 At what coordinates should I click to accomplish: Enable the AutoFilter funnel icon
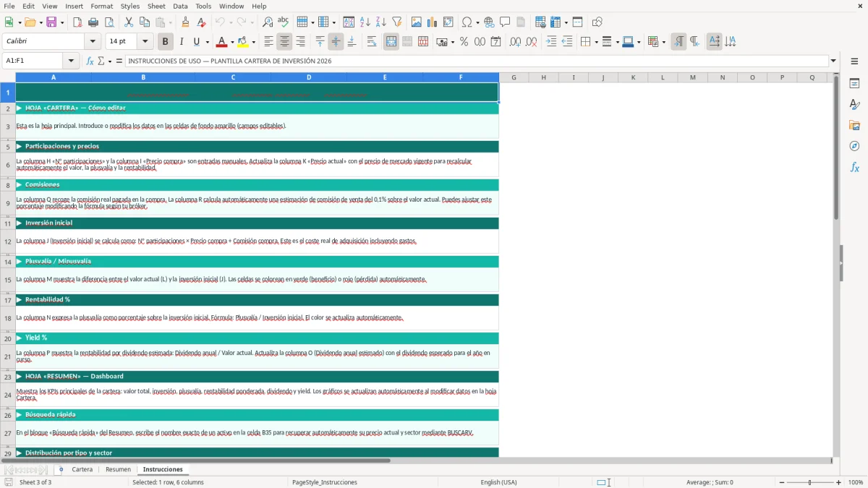point(396,22)
